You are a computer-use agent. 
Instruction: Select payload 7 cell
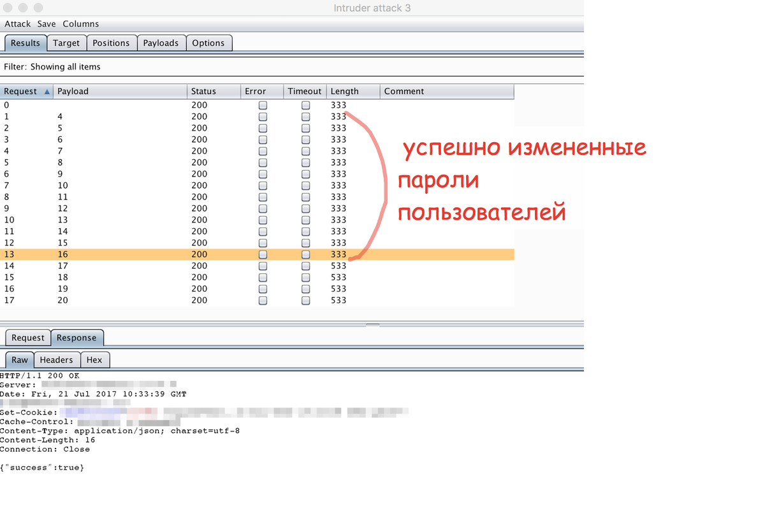pyautogui.click(x=60, y=151)
